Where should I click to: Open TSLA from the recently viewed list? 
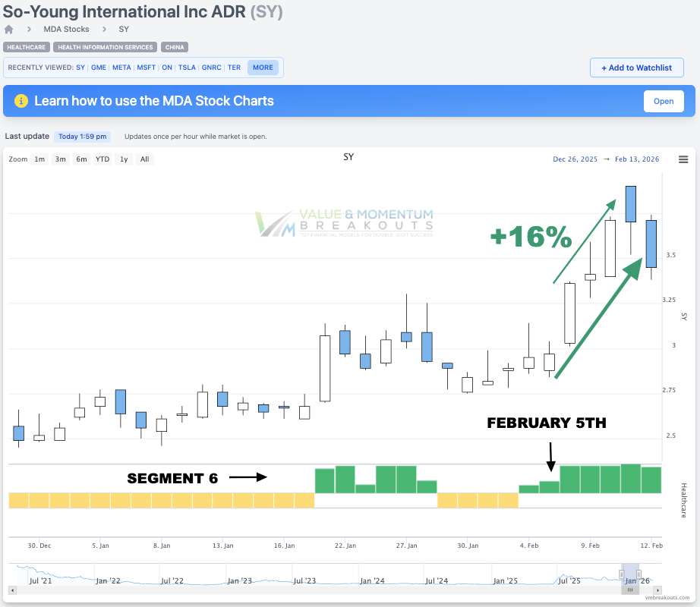pyautogui.click(x=187, y=68)
